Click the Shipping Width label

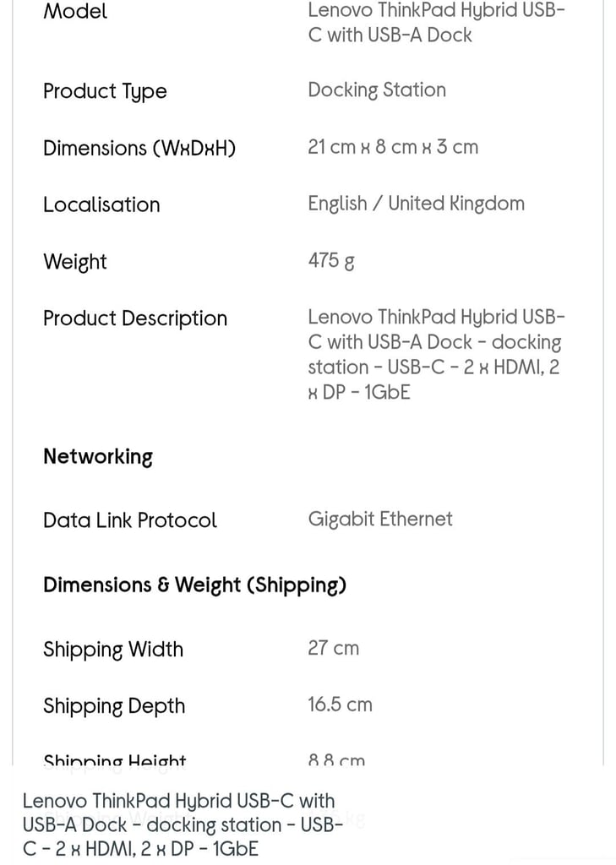point(113,650)
